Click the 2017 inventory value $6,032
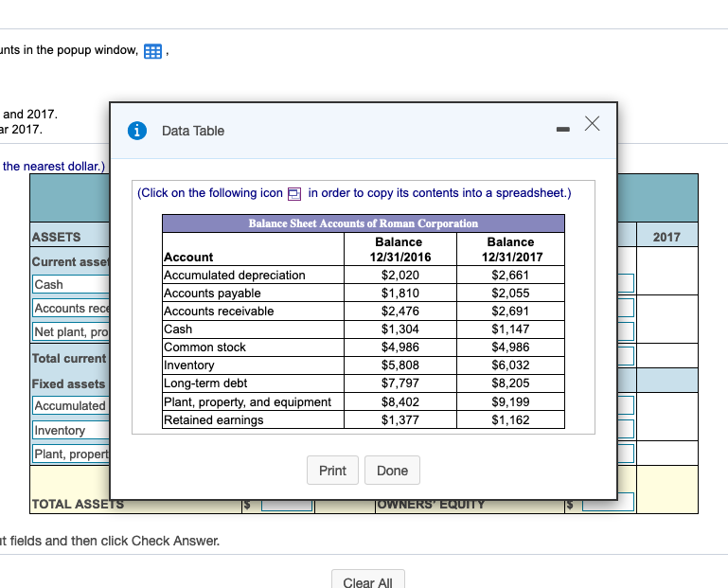Viewport: 728px width, 588px height. tap(510, 365)
